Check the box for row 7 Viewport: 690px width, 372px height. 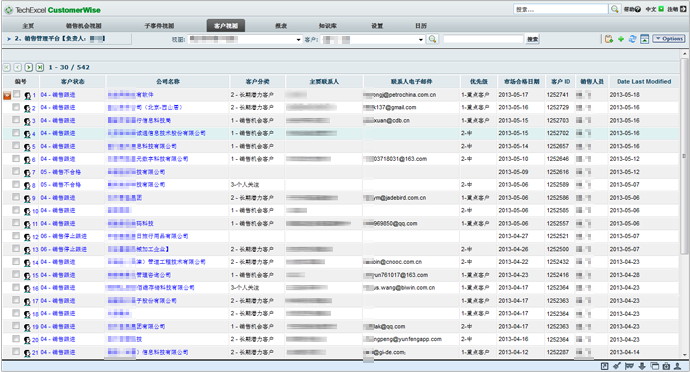(x=16, y=171)
